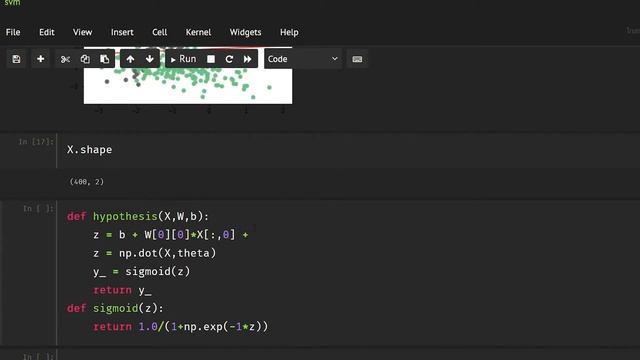Restart the kernel with the circular arrow
Image resolution: width=640 pixels, height=360 pixels.
tap(229, 59)
